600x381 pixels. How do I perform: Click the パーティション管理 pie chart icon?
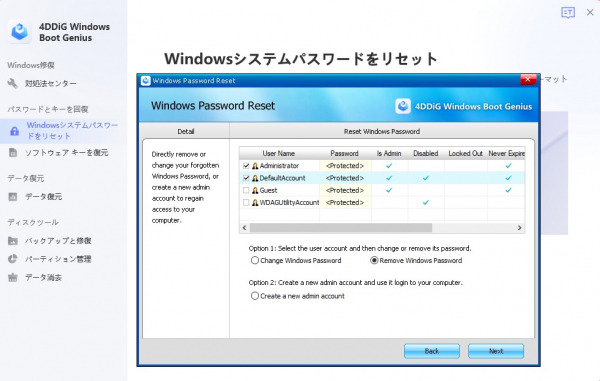tap(13, 259)
